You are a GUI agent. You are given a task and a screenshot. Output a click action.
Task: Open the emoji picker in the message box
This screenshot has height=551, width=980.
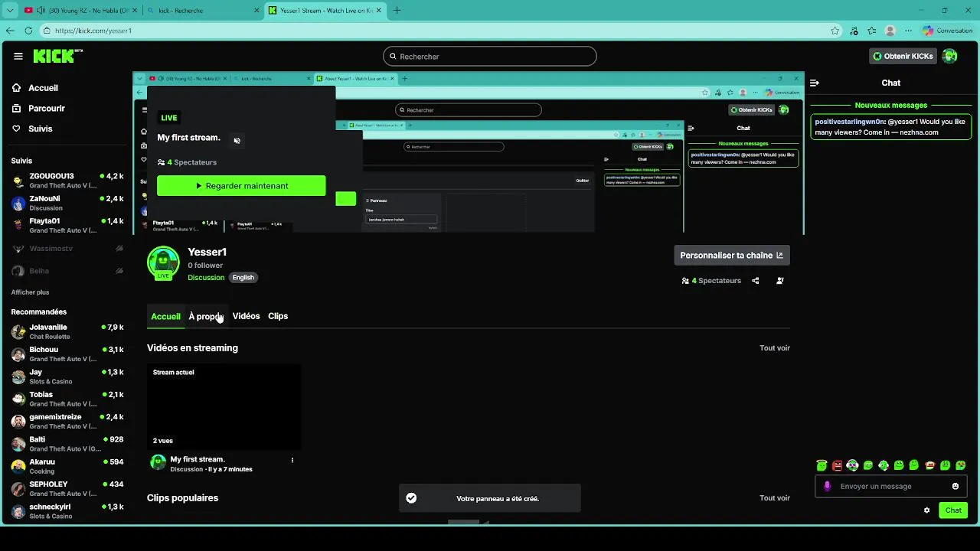[955, 486]
